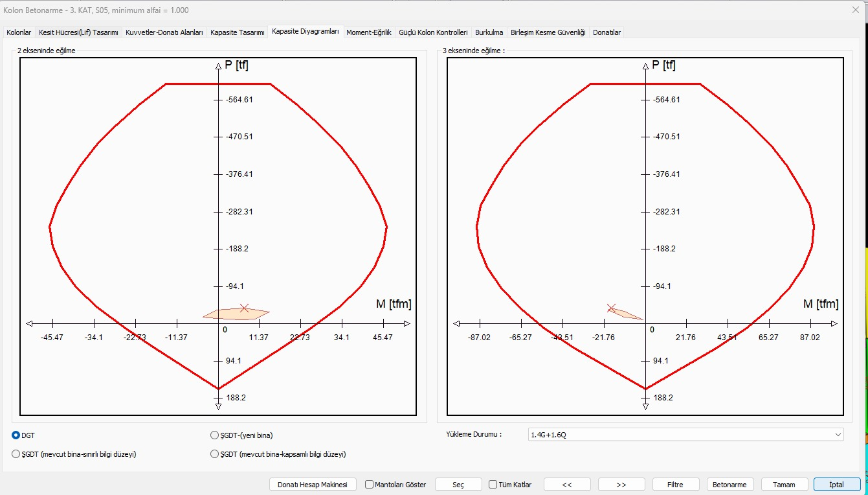Switch to Güçlü Kolon Kontrolleri tab
This screenshot has height=495, width=868.
click(433, 32)
